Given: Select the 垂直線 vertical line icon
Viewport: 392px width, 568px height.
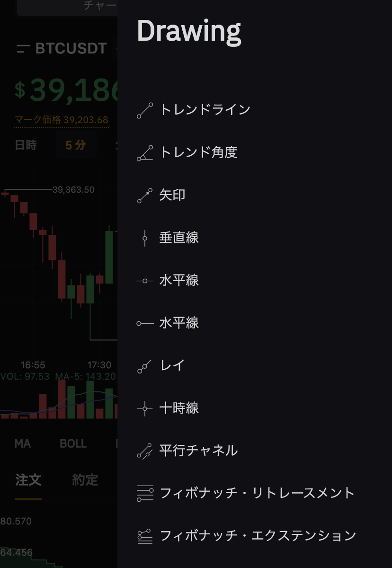Looking at the screenshot, I should click(145, 238).
